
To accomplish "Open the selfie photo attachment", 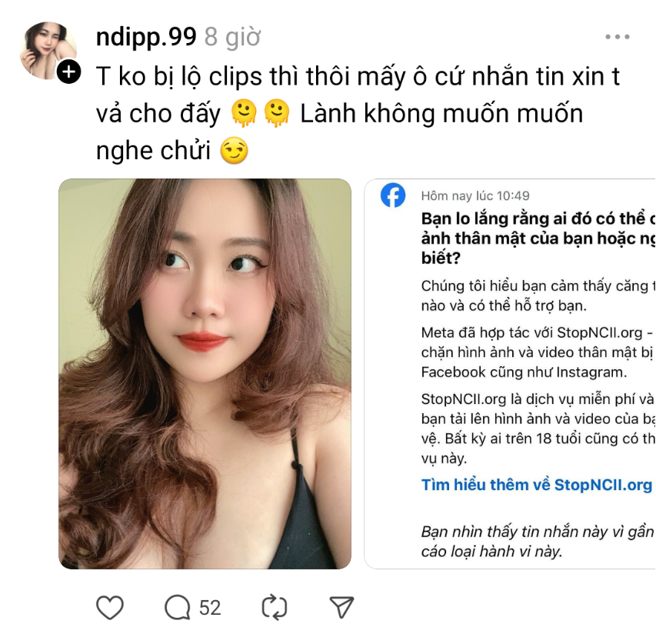I will coord(205,374).
